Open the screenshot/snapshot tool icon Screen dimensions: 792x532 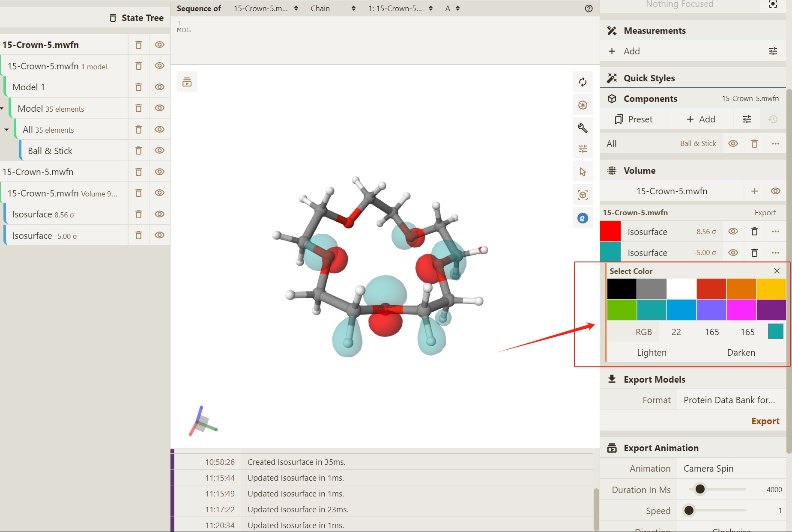(x=583, y=105)
